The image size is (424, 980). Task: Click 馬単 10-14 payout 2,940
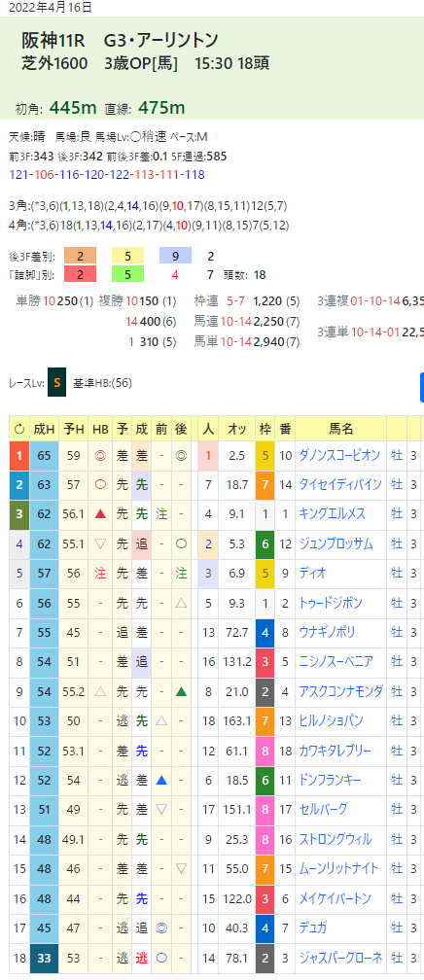click(x=269, y=342)
